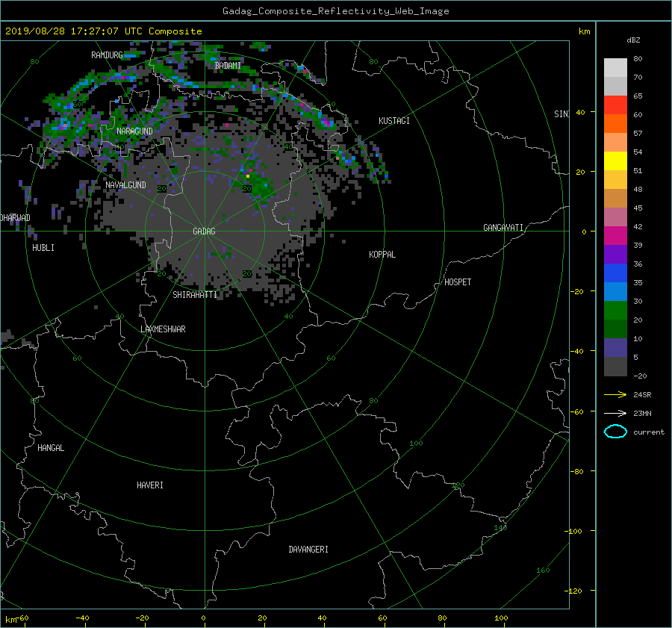Click the 80 tick on bottom km axis
672x628 pixels.
click(x=442, y=618)
